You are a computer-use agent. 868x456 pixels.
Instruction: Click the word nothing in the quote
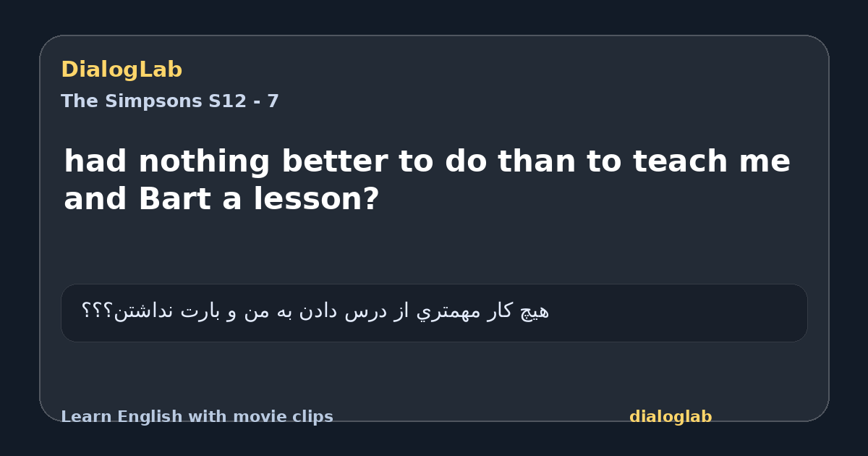coord(204,161)
